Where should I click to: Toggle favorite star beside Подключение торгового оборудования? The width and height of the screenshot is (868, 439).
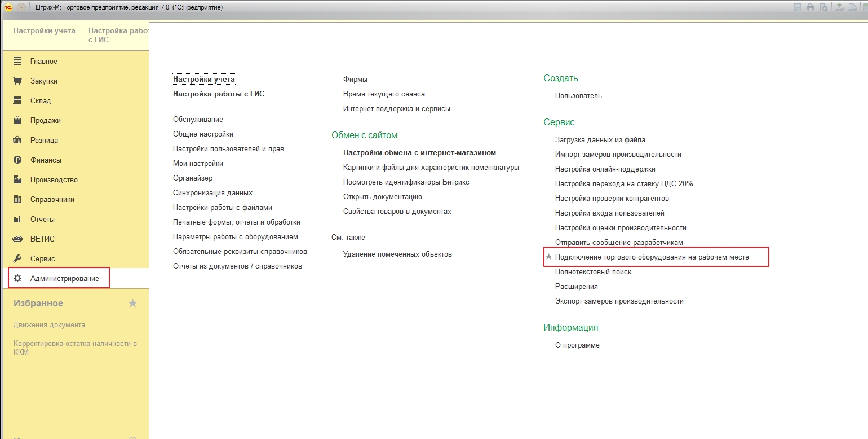(x=548, y=257)
